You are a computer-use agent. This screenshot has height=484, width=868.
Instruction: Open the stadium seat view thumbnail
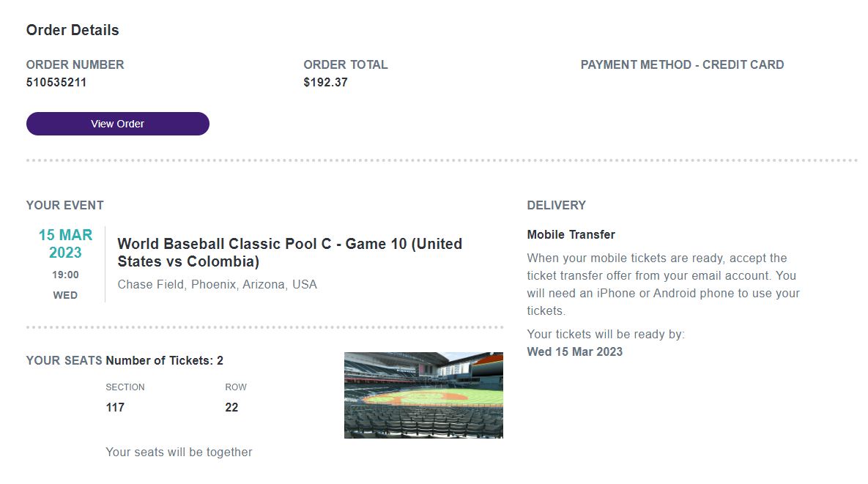423,395
